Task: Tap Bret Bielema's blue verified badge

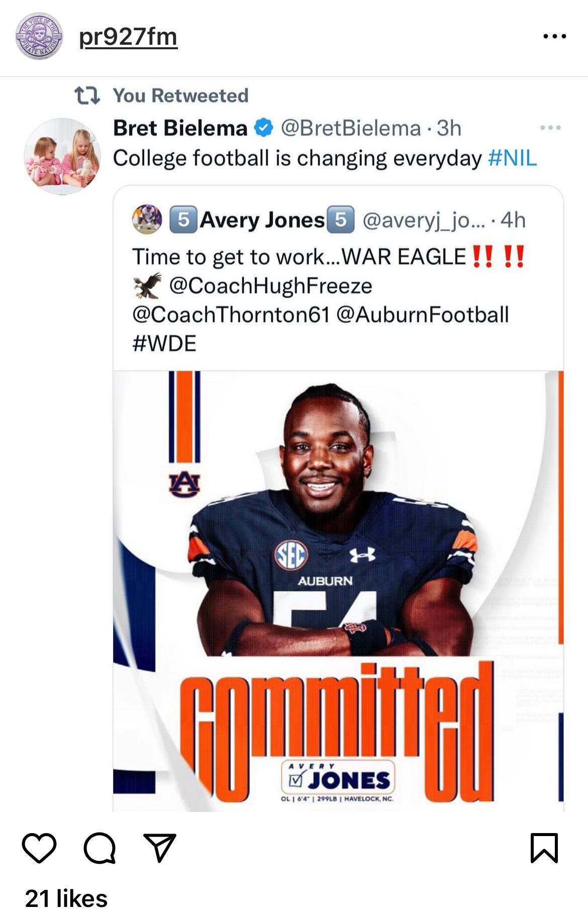Action: click(x=263, y=128)
